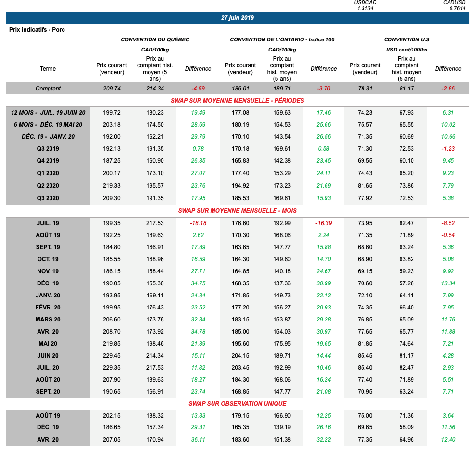The width and height of the screenshot is (476, 450).
Task: Select the "Q4 2019" row label
Action: point(48,161)
